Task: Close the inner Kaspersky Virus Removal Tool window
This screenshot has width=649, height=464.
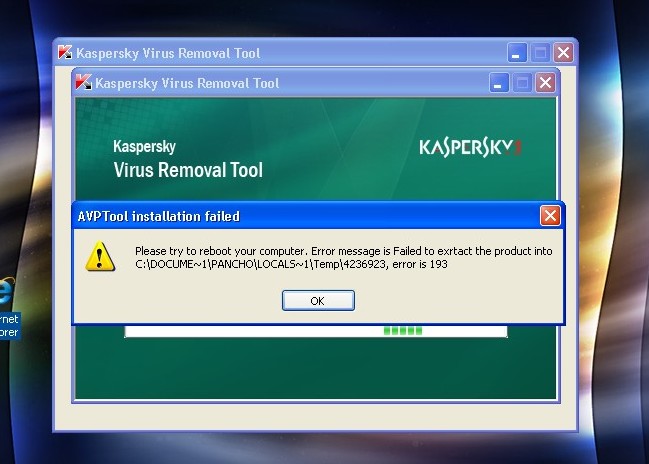Action: click(545, 83)
